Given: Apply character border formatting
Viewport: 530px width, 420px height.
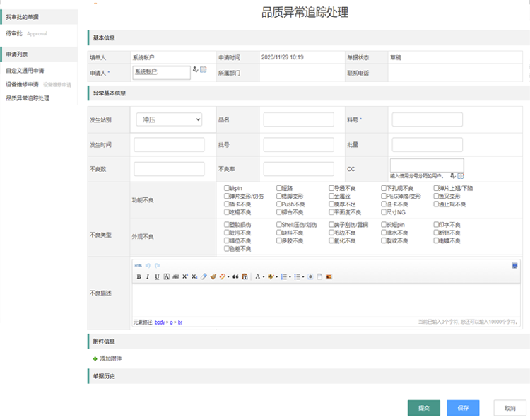Looking at the screenshot, I should point(166,276).
